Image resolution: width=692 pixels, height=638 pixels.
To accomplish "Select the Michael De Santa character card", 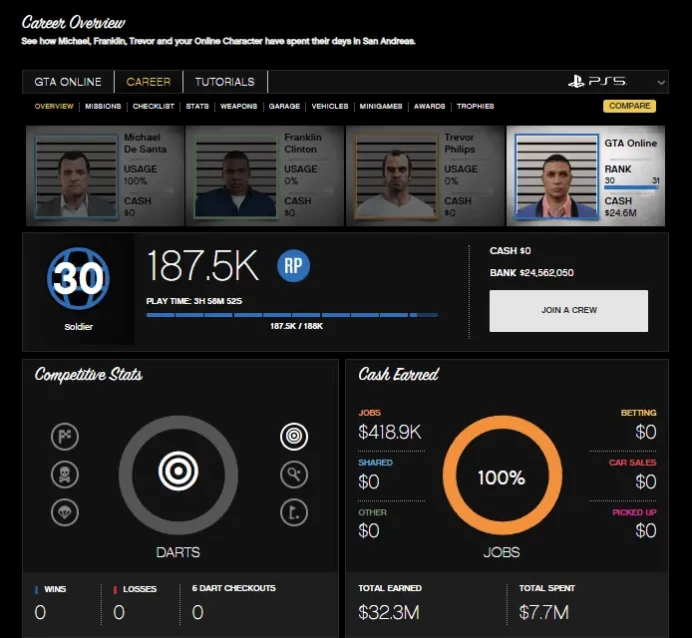I will pyautogui.click(x=105, y=176).
